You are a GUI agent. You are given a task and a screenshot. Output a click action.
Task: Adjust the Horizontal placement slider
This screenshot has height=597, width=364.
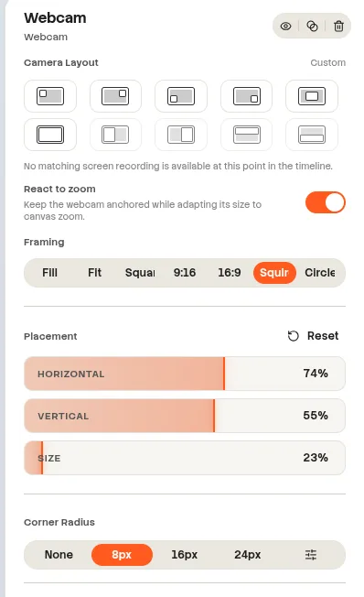pyautogui.click(x=185, y=374)
